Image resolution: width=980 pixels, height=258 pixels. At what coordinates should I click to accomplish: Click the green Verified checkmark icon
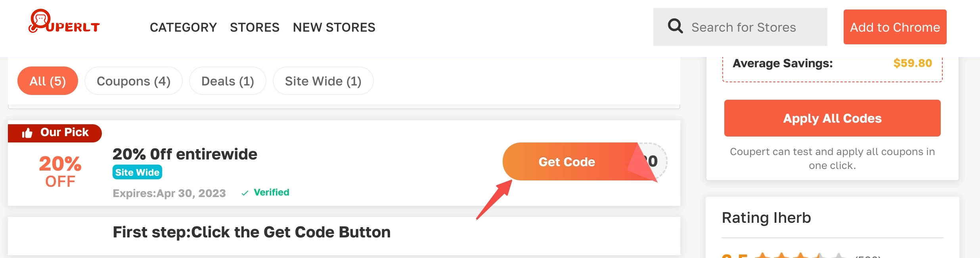click(244, 193)
